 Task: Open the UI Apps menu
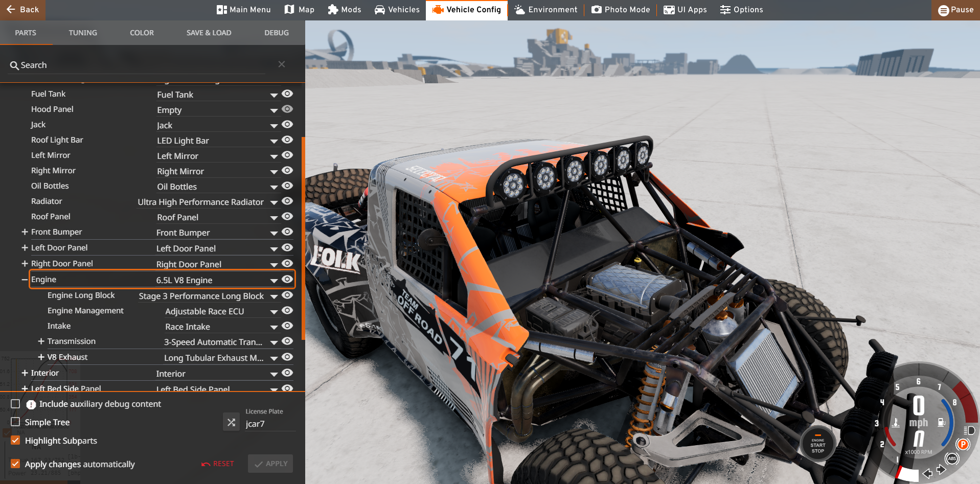pyautogui.click(x=685, y=10)
